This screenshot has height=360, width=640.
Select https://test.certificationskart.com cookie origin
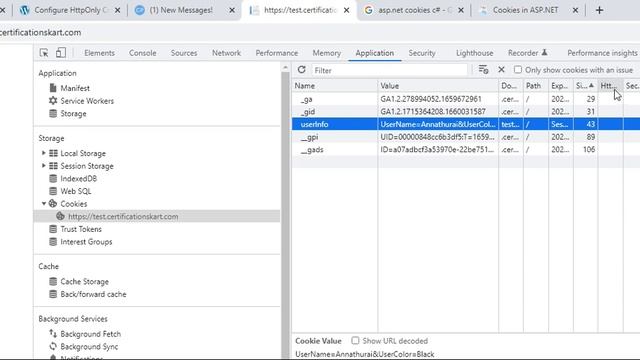point(123,216)
